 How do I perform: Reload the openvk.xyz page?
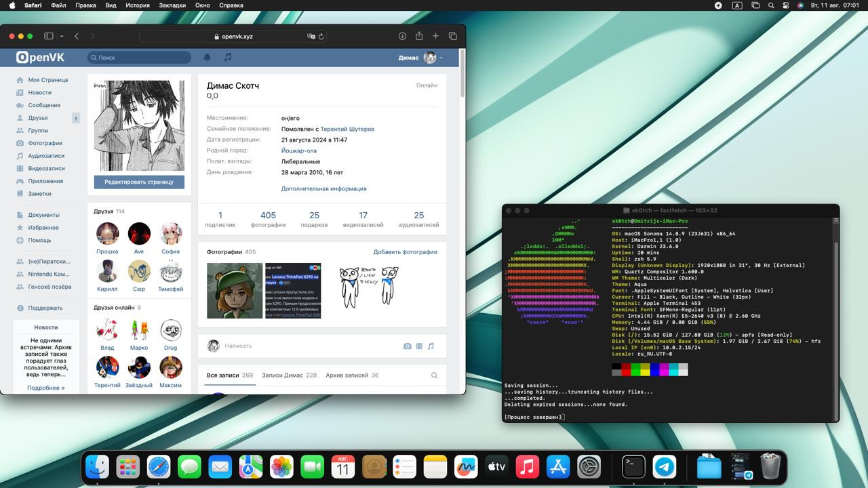click(x=321, y=36)
